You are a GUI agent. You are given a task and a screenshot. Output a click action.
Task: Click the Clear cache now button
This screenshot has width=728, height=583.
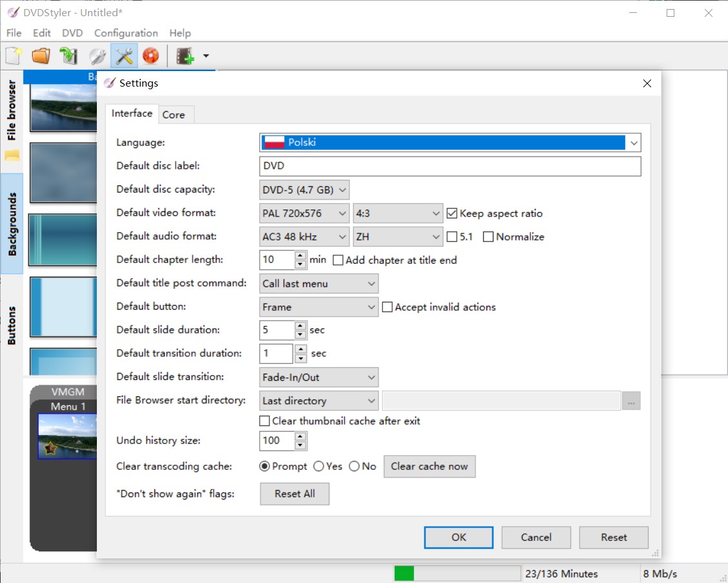tap(430, 467)
